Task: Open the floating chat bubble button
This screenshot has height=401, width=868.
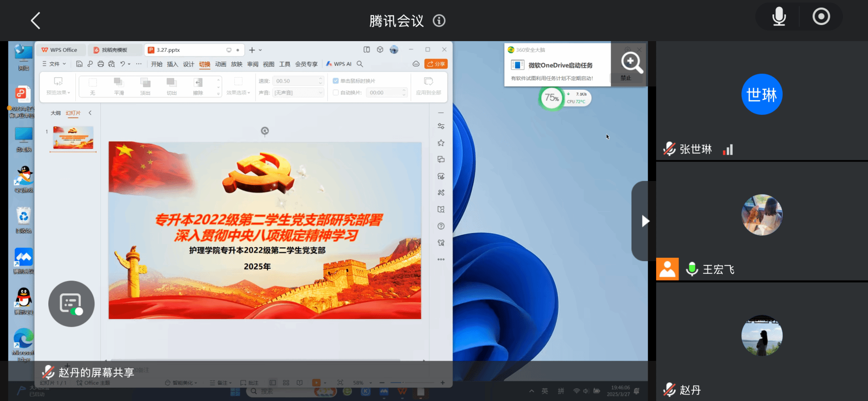Action: coord(71,304)
